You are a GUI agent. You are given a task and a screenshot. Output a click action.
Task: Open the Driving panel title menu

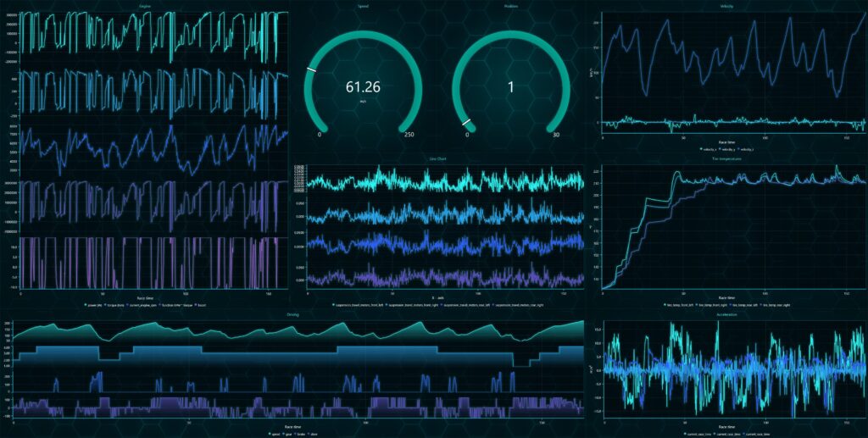pyautogui.click(x=292, y=314)
